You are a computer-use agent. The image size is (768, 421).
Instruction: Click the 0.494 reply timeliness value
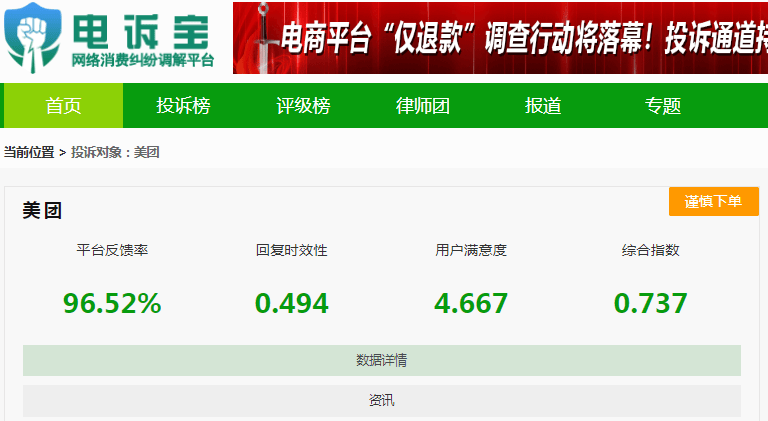[x=291, y=303]
